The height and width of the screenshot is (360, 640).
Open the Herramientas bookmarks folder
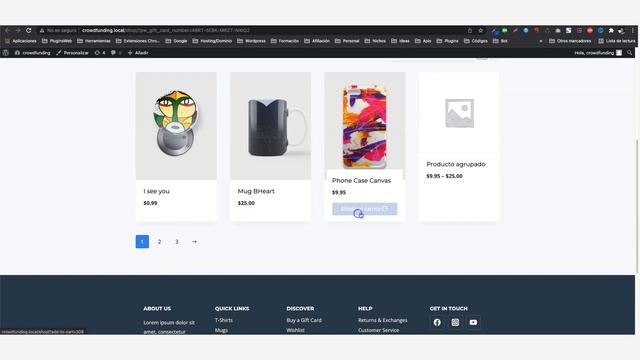(x=94, y=41)
